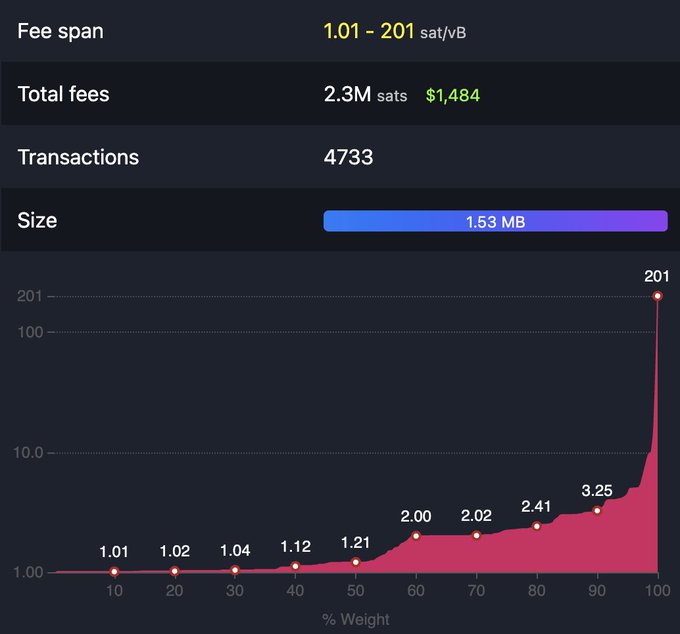Screen dimensions: 680x634
Task: Select the 2.02 data point marker
Action: [476, 536]
